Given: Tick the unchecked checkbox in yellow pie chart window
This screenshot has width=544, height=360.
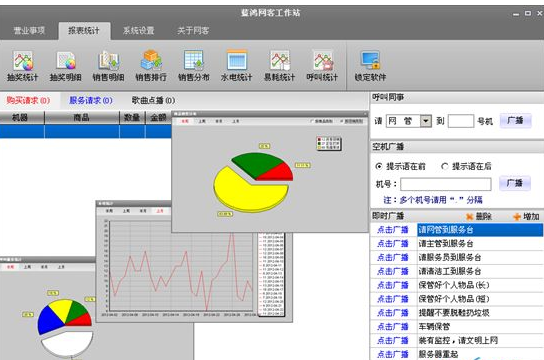Looking at the screenshot, I should (312, 121).
